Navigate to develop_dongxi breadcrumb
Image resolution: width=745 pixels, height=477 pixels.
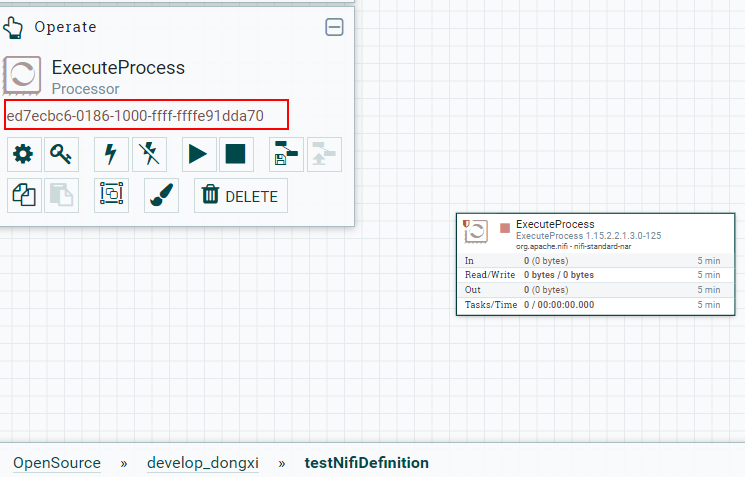click(203, 463)
